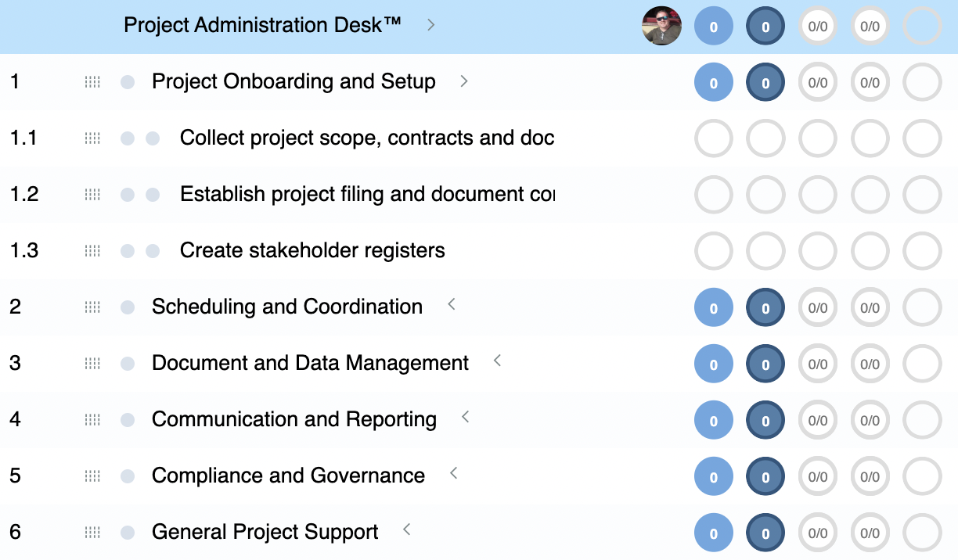
Task: Toggle the first empty circle on row 1.1
Action: (713, 139)
